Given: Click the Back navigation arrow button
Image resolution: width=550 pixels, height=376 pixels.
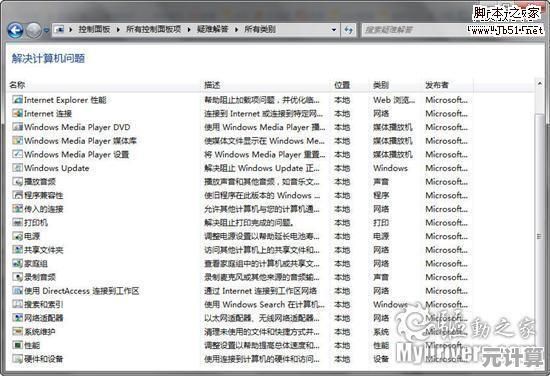Looking at the screenshot, I should (x=15, y=31).
